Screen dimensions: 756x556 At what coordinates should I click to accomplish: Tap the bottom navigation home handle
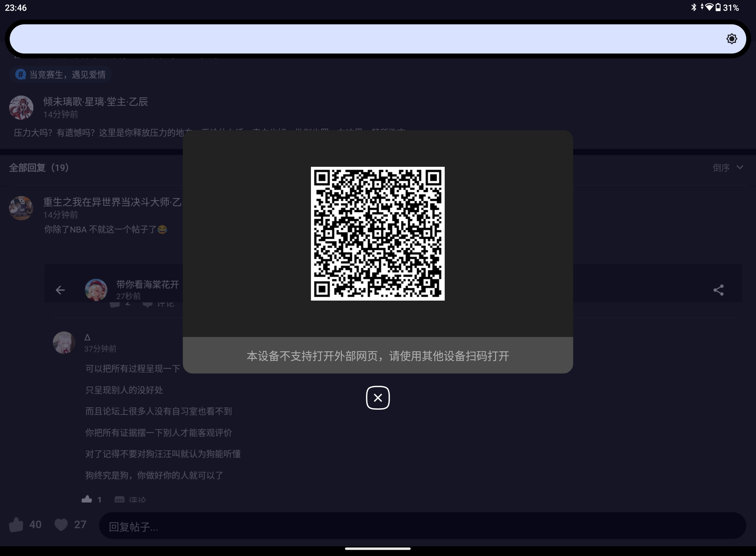pyautogui.click(x=378, y=549)
